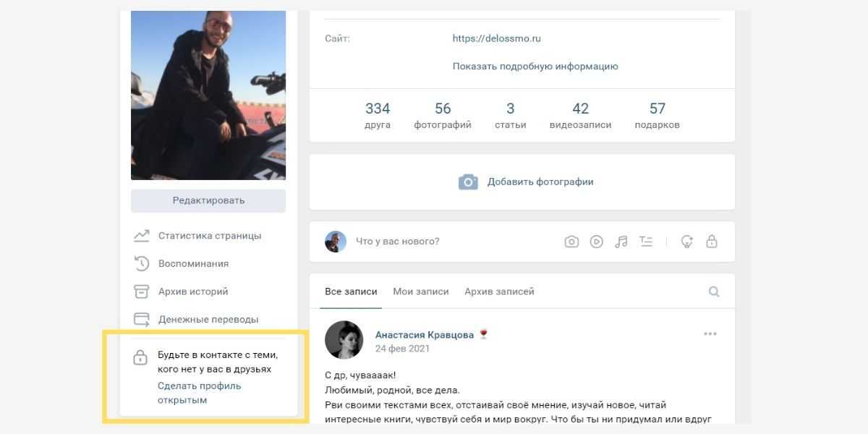Search wall posts with magnifier icon
868x434 pixels.
click(714, 292)
